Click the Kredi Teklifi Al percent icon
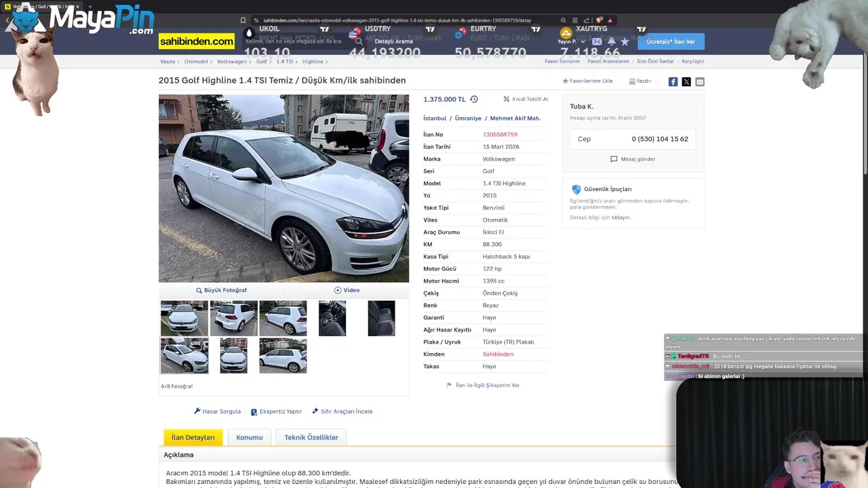 tap(507, 99)
